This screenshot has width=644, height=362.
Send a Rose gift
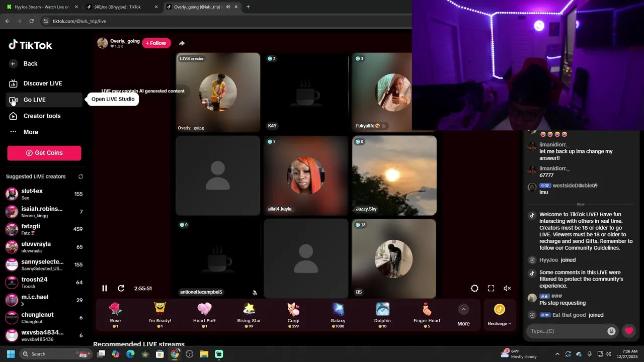pyautogui.click(x=115, y=315)
